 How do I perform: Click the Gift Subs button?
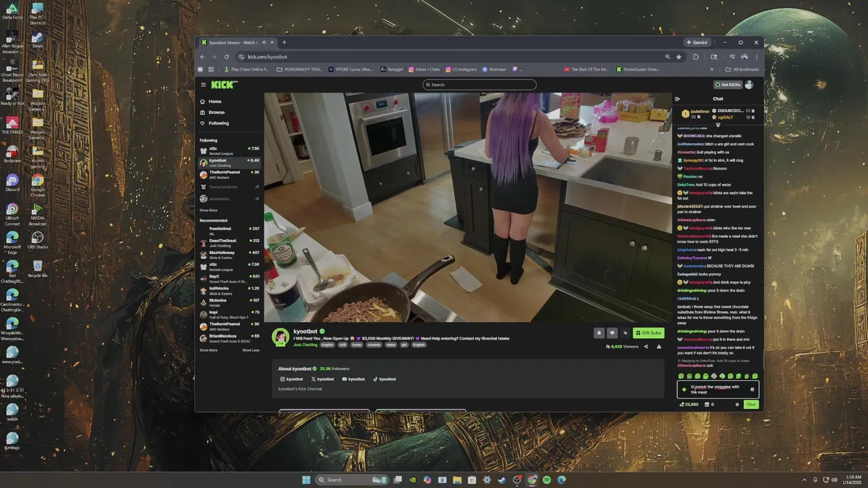coord(648,333)
